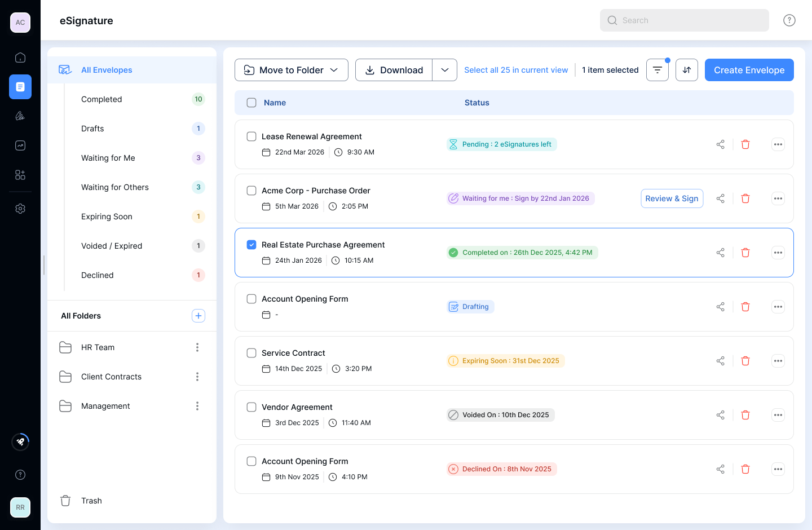Add a new folder with plus icon
This screenshot has height=530, width=812.
(x=198, y=316)
